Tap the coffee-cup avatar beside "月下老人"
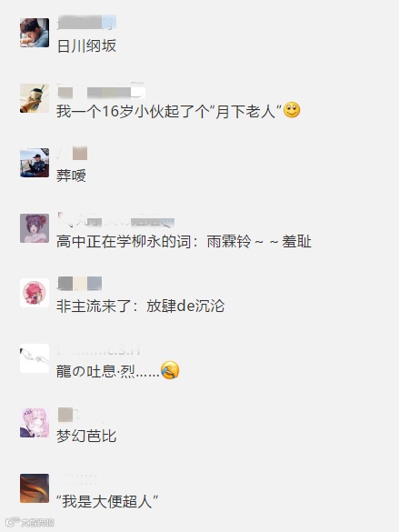 coord(35,98)
